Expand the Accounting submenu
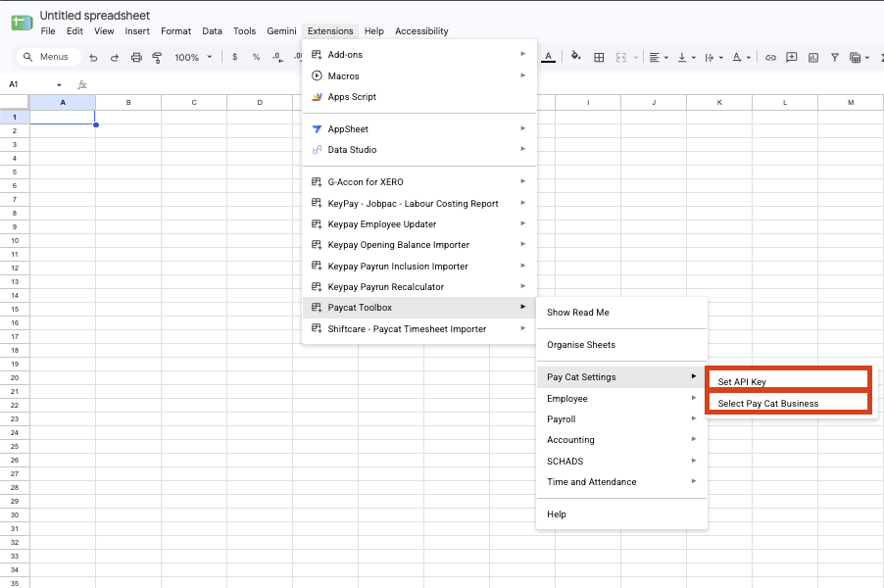Screen dimensions: 884x588 click(x=622, y=440)
